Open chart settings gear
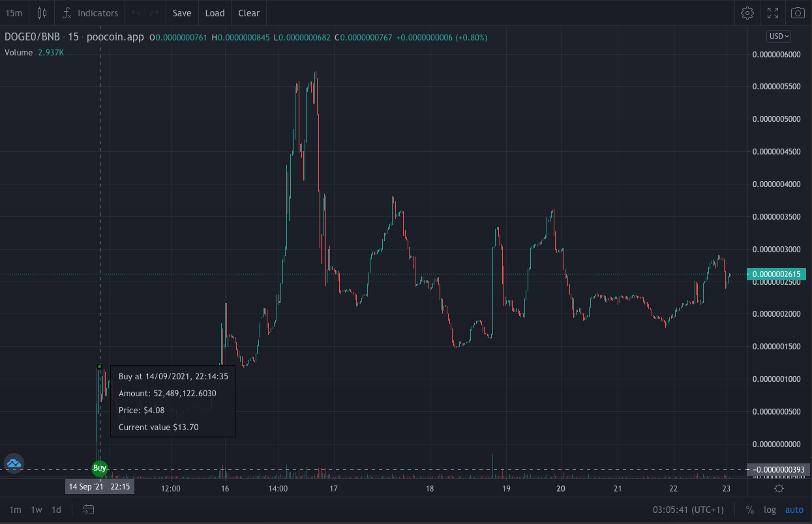812x524 pixels. 747,13
